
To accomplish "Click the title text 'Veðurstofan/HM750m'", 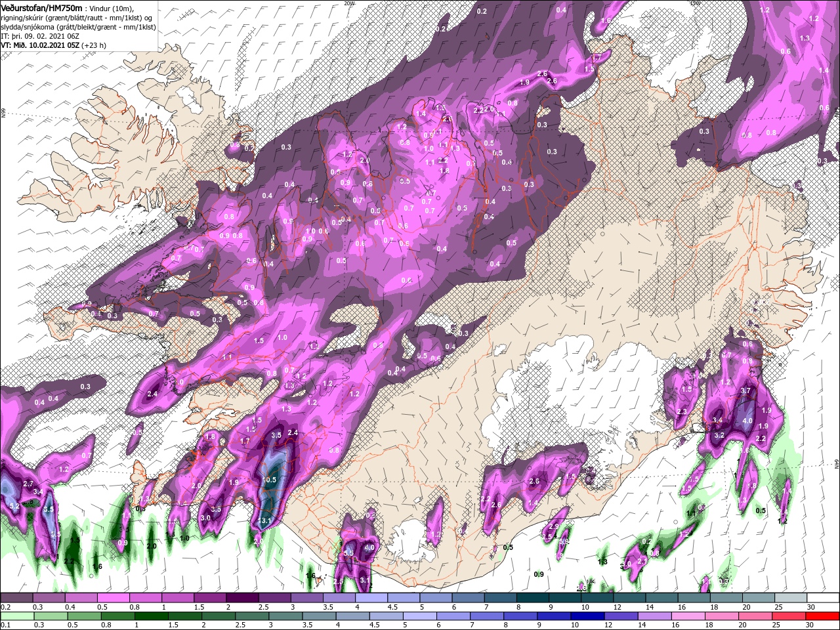I will click(x=42, y=8).
